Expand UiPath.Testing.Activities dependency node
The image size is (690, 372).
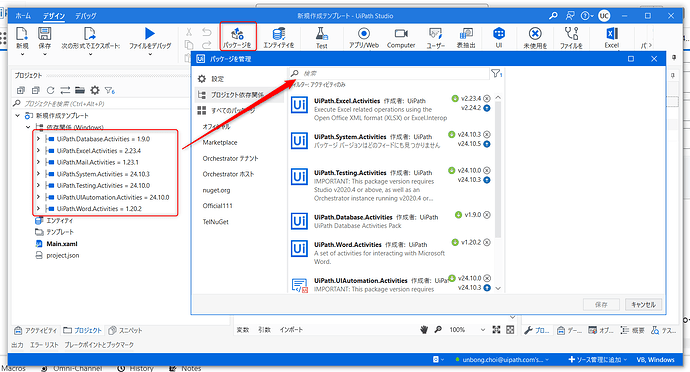tap(38, 185)
